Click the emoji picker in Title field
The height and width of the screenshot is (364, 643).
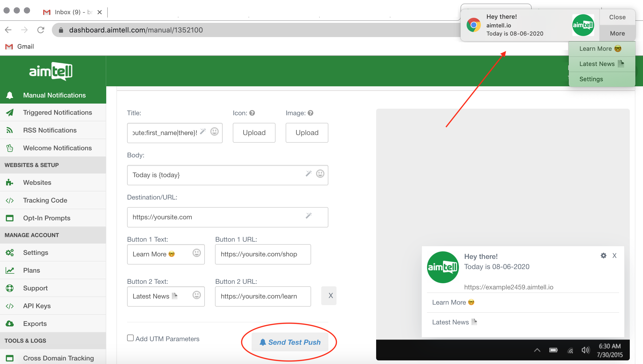pos(214,131)
